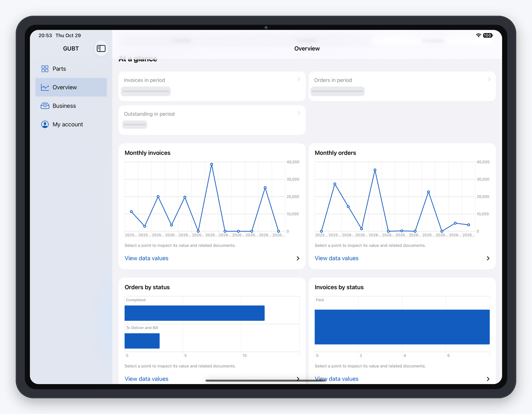Select the highest peak in Monthly invoices
Screen dimensions: 532x414
pyautogui.click(x=211, y=164)
